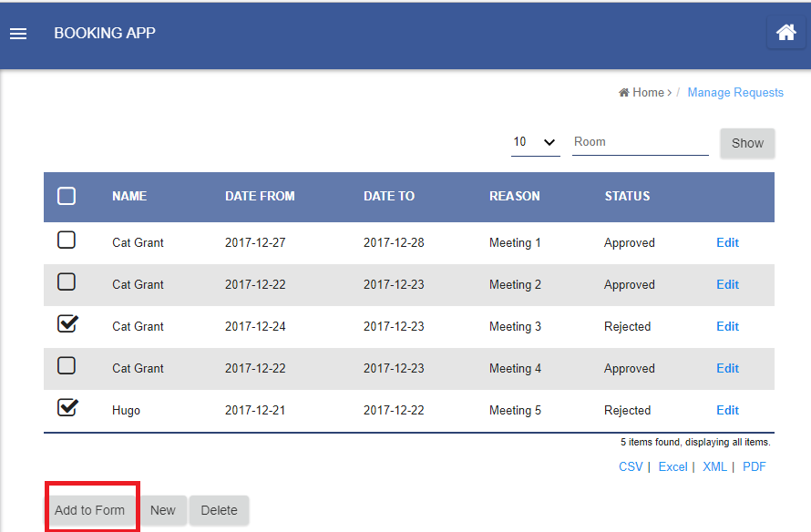Toggle the select-all header checkbox
This screenshot has height=532, width=811.
(x=67, y=196)
